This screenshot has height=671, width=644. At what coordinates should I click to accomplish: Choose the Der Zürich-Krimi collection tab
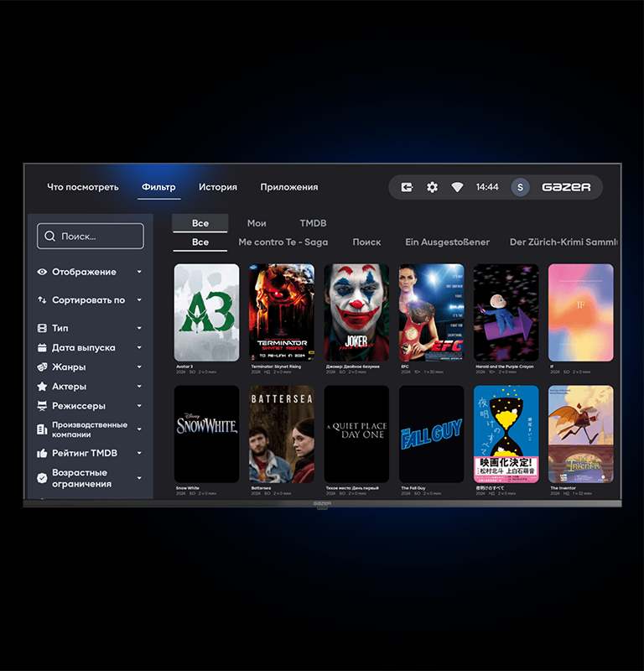pos(564,242)
